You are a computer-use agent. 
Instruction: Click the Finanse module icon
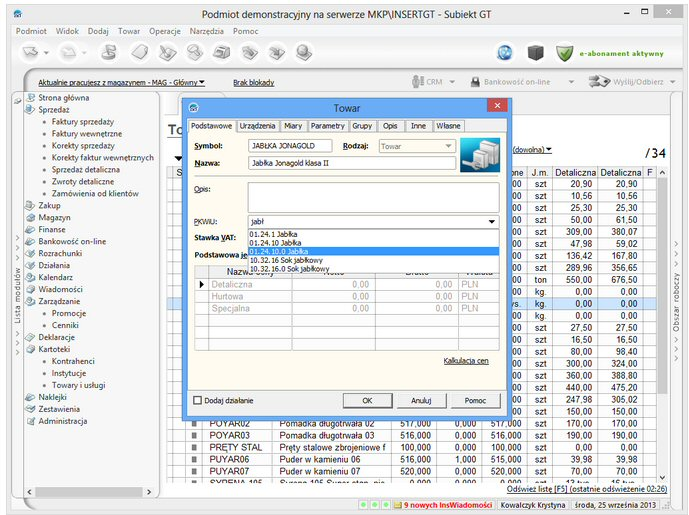[30, 229]
